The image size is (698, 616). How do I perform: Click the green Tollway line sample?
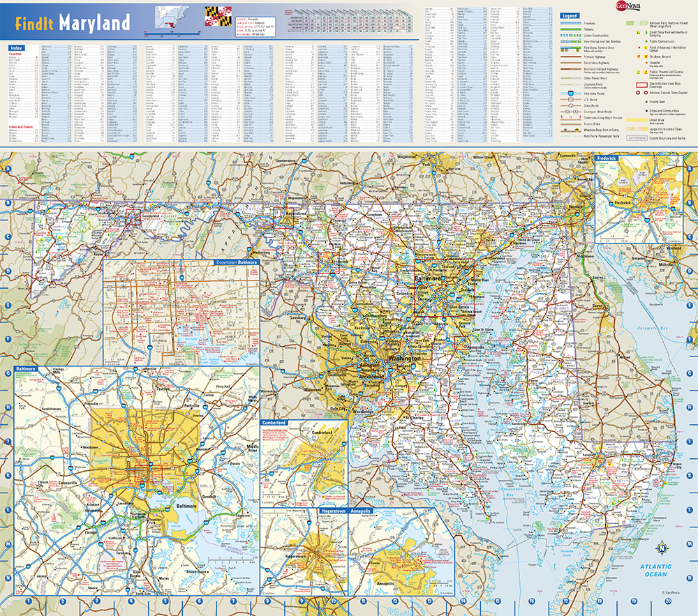coord(571,29)
